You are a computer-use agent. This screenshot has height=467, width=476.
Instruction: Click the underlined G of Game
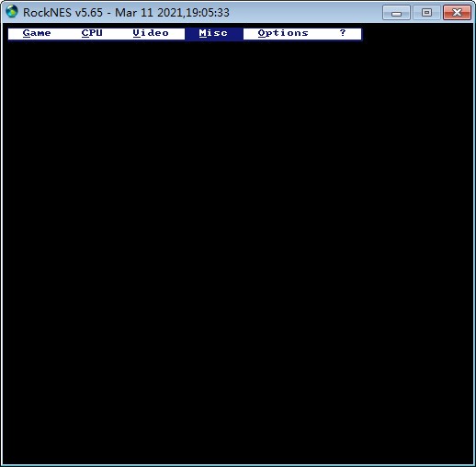pyautogui.click(x=27, y=33)
